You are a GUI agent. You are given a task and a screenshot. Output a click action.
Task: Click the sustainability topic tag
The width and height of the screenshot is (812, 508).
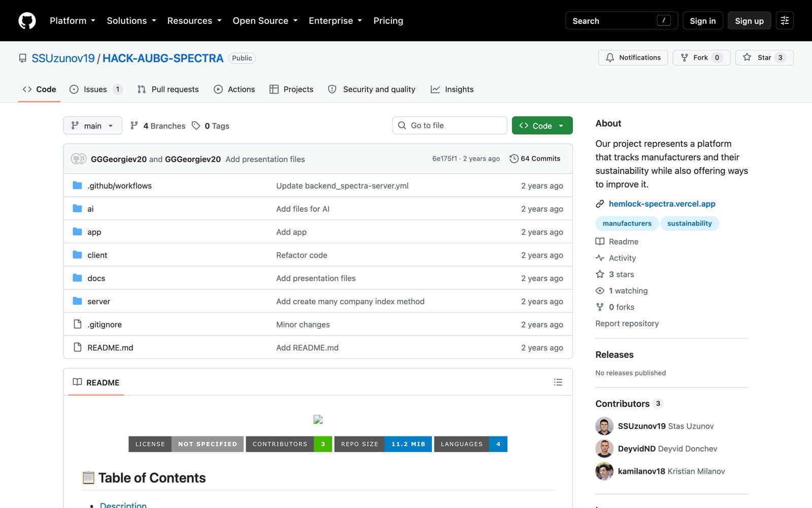(x=689, y=224)
